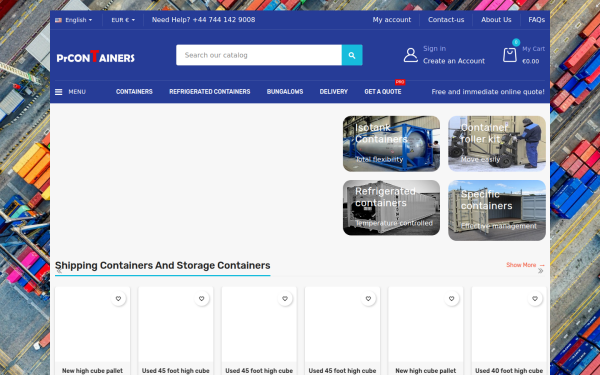Click 'Shipping Containers And Storage Containers' heading
600x375 pixels.
pyautogui.click(x=163, y=265)
